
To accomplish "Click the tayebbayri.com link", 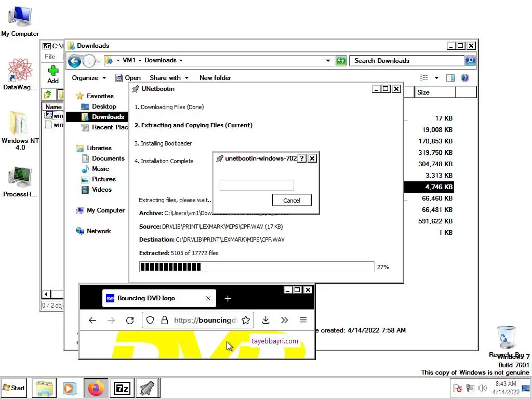I will (x=275, y=341).
